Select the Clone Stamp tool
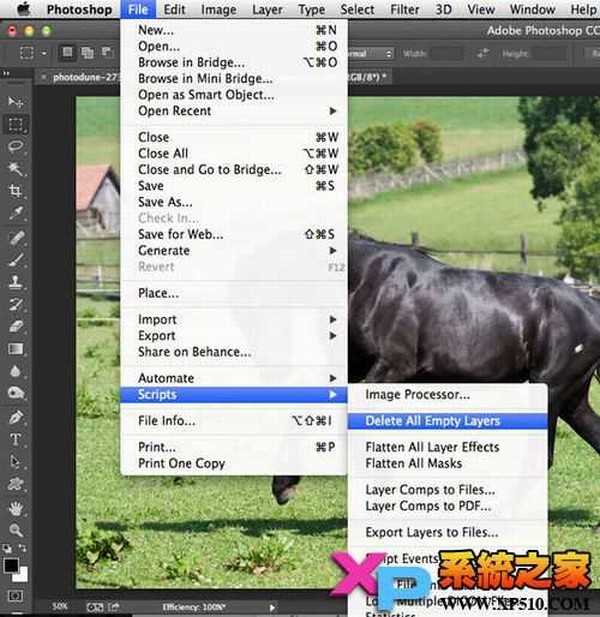Image resolution: width=600 pixels, height=617 pixels. click(16, 281)
